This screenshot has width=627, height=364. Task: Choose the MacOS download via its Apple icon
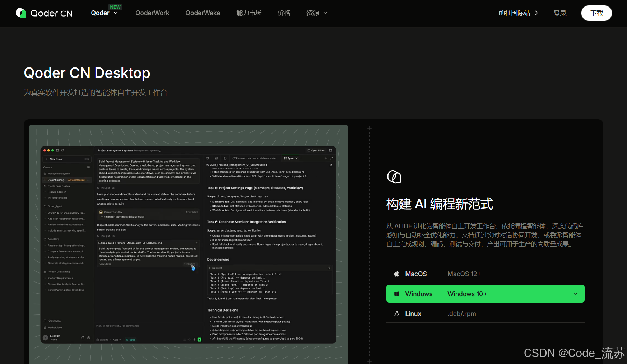click(x=396, y=274)
